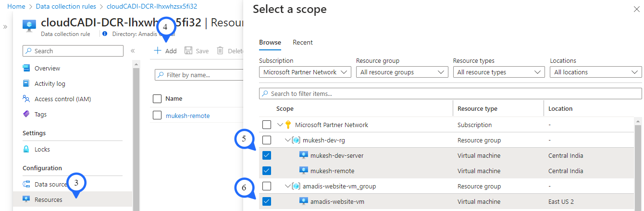
Task: Check the Microsoft Partner Network subscription checkbox
Action: pyautogui.click(x=267, y=125)
